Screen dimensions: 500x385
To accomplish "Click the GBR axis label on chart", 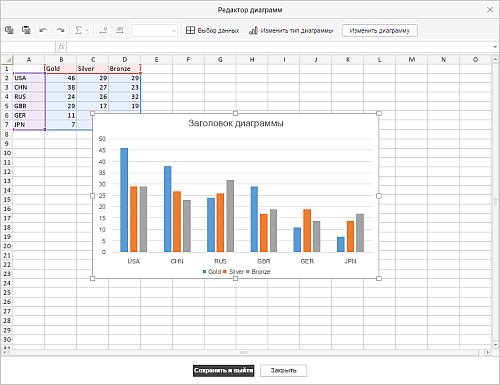I will 264,261.
